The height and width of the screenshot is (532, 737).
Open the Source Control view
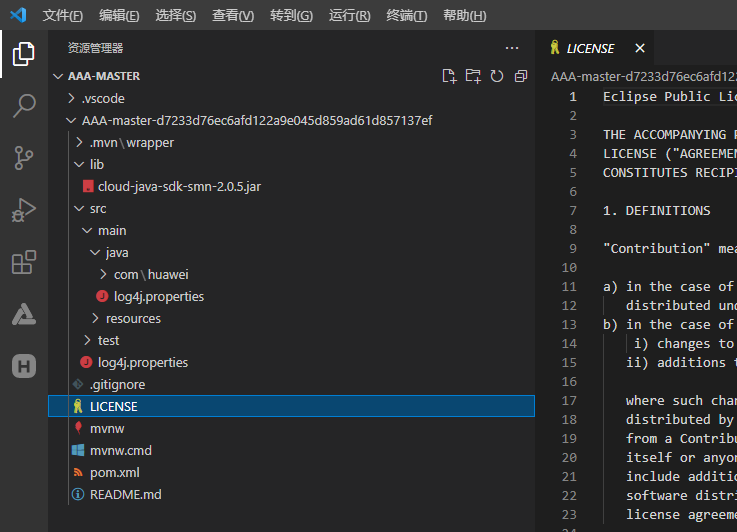click(x=24, y=158)
